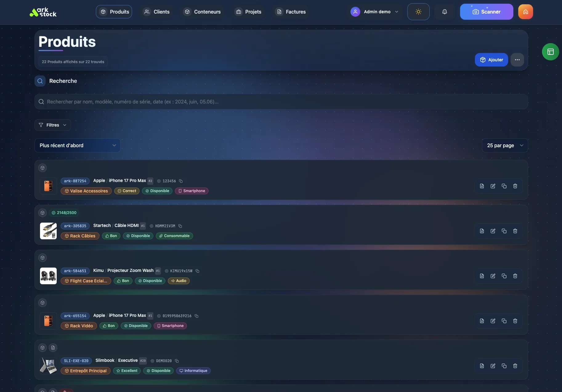Open details document icon for Slimbook Executive
Image resolution: width=562 pixels, height=392 pixels.
click(x=482, y=366)
